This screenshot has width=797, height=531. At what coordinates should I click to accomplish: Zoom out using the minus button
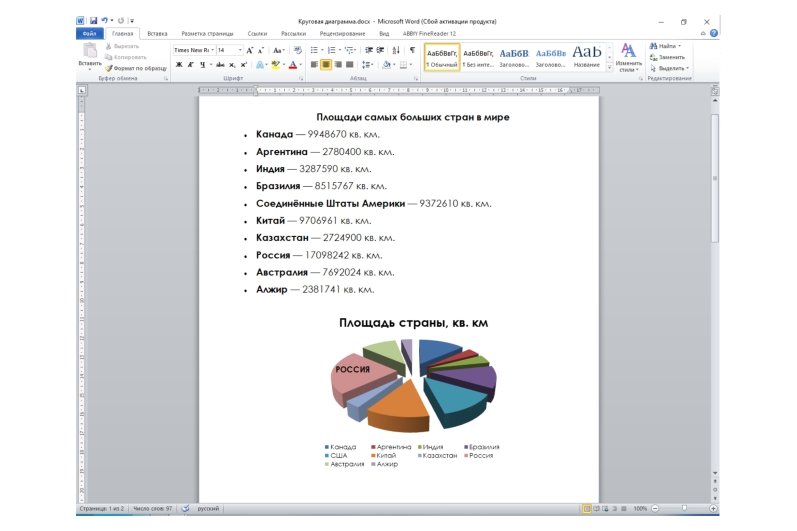pyautogui.click(x=655, y=508)
